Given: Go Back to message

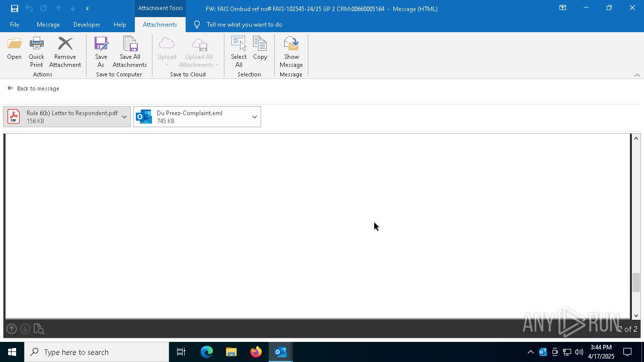Looking at the screenshot, I should click(x=33, y=88).
